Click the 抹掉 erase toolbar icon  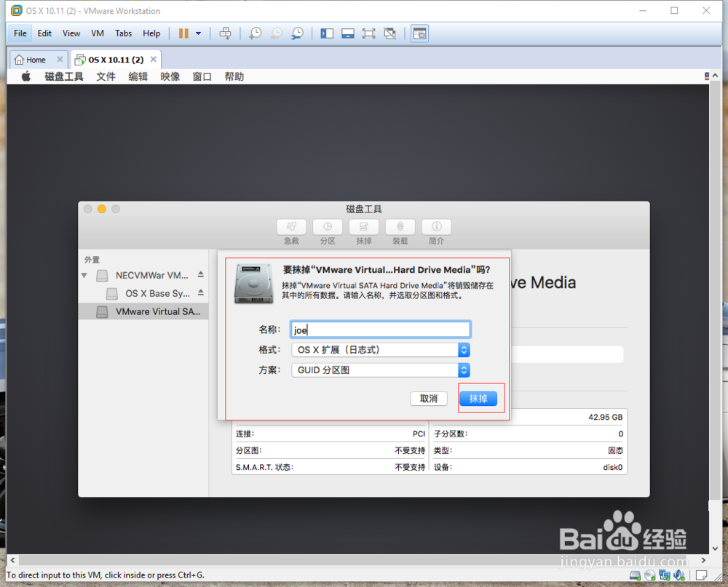364,227
